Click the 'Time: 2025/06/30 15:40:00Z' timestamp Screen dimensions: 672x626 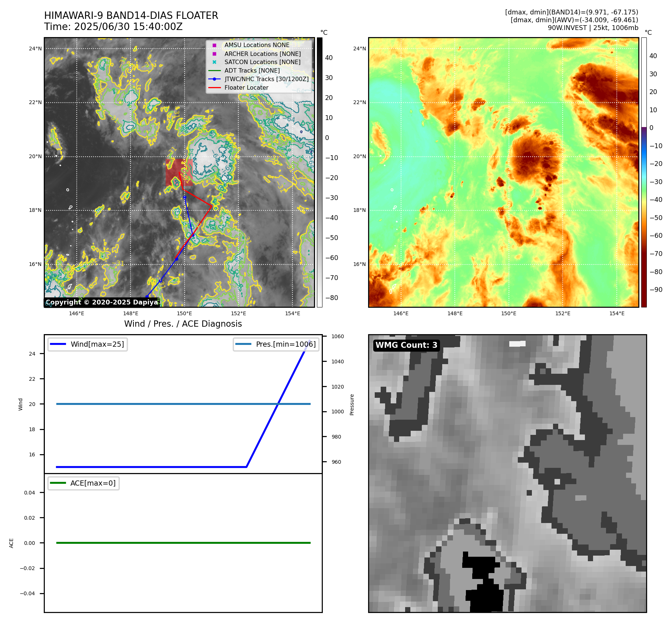(113, 27)
